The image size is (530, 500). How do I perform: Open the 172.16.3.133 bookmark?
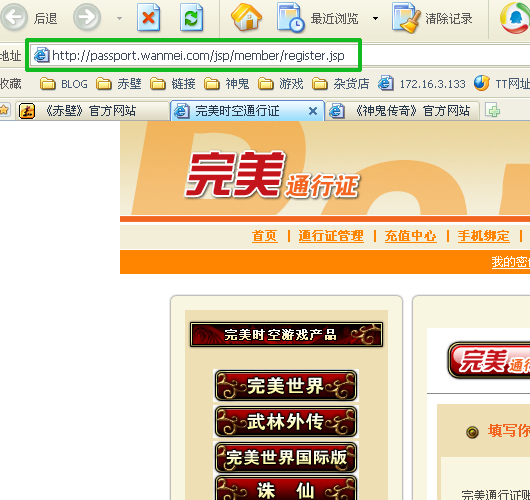[421, 84]
